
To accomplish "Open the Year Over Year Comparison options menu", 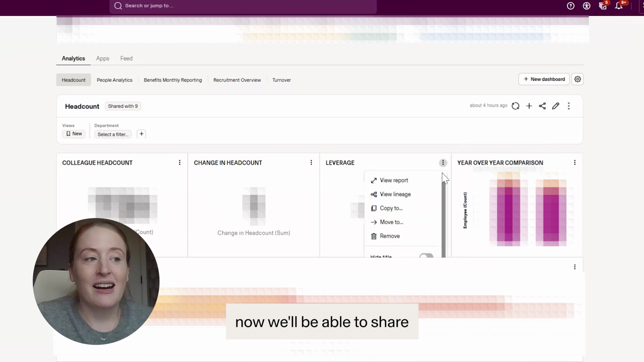I will click(x=575, y=163).
